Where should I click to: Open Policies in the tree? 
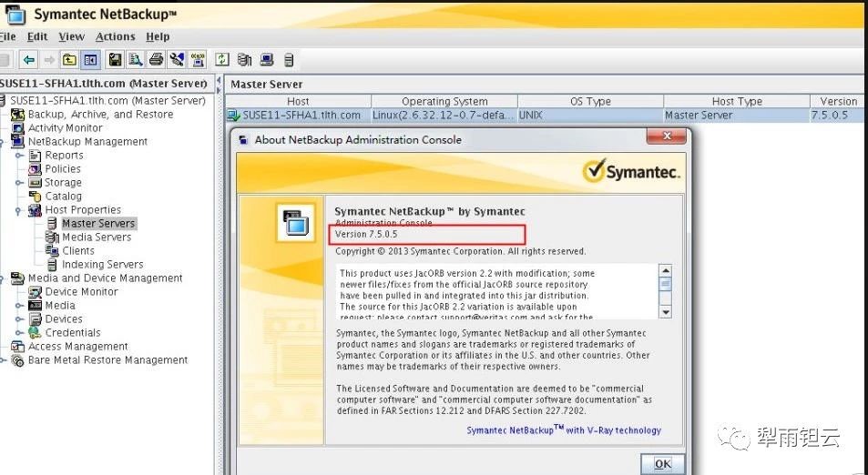tap(63, 168)
